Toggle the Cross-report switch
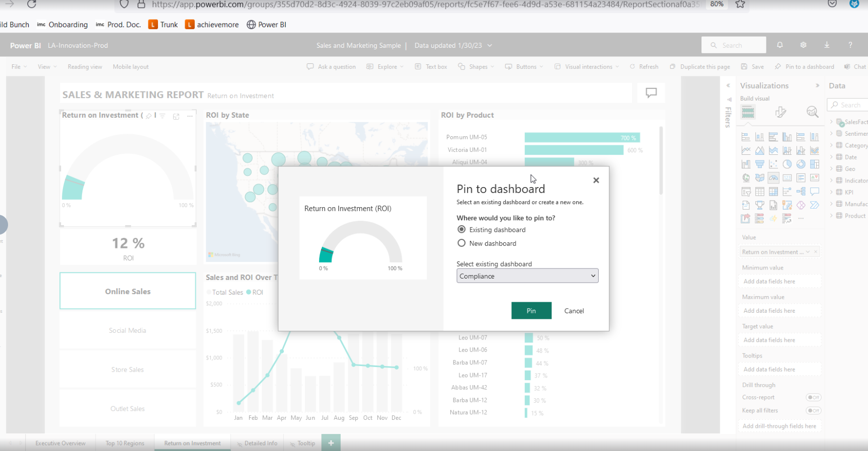The width and height of the screenshot is (868, 451). [x=813, y=397]
